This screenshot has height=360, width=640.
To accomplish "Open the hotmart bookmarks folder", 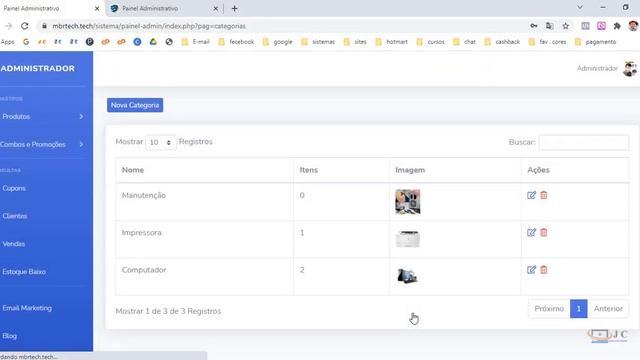I will click(x=391, y=42).
